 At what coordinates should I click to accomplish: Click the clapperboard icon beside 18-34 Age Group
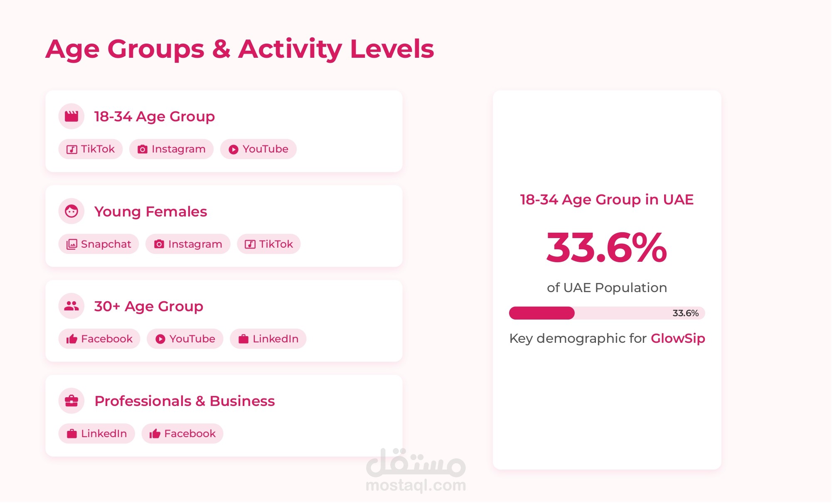(71, 116)
